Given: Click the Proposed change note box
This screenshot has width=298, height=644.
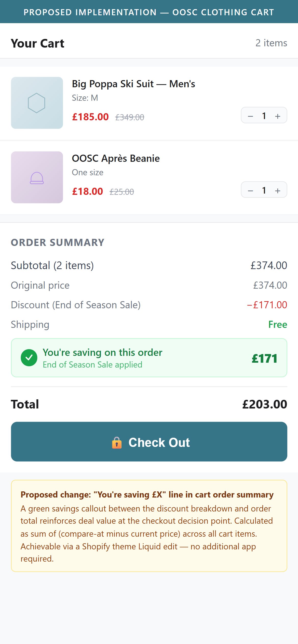Looking at the screenshot, I should [149, 526].
